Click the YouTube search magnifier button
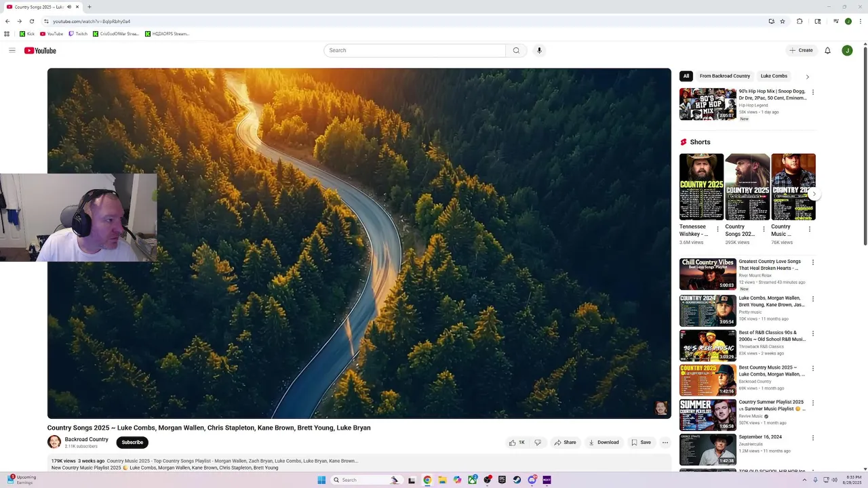 click(516, 50)
